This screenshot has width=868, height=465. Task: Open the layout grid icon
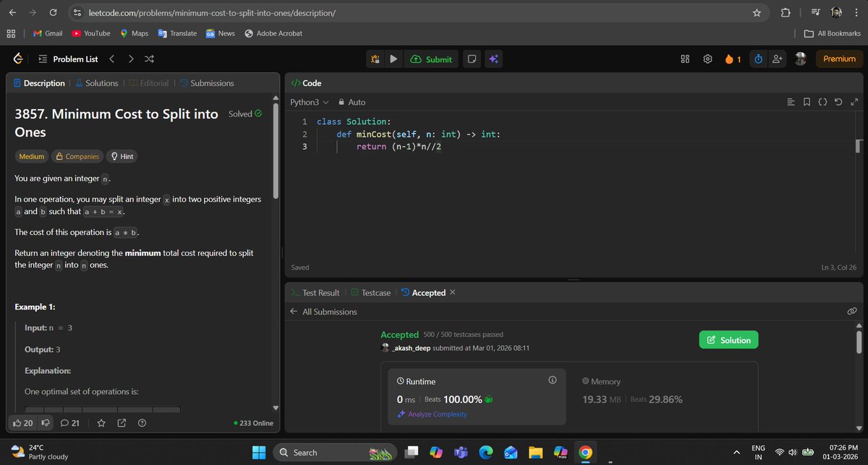point(685,59)
